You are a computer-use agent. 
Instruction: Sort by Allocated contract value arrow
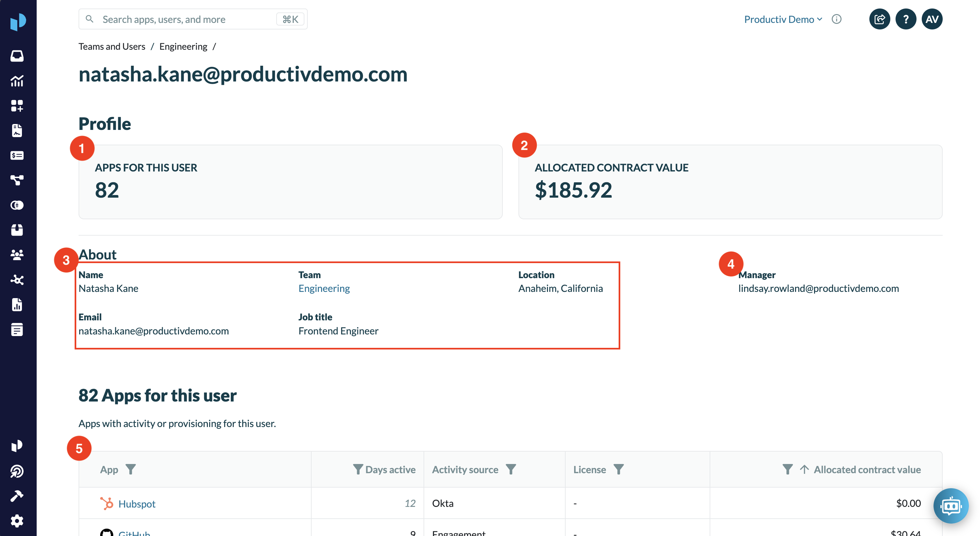click(804, 470)
